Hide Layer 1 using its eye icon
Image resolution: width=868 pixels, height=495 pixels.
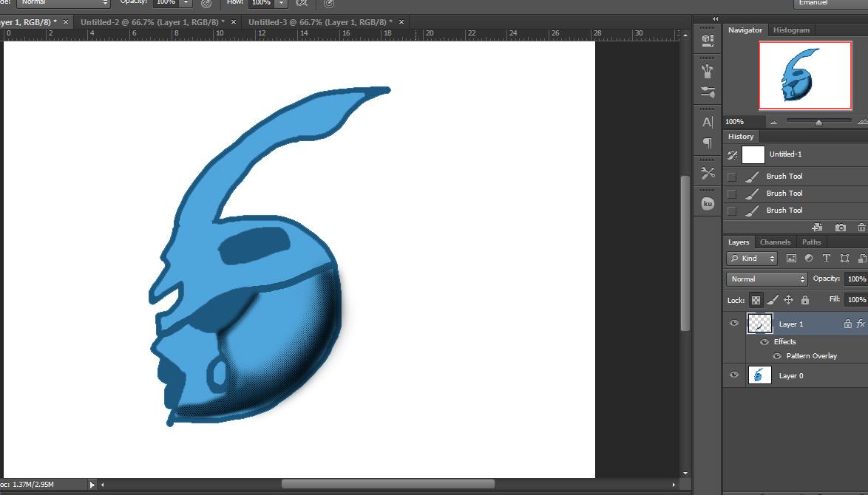click(734, 324)
